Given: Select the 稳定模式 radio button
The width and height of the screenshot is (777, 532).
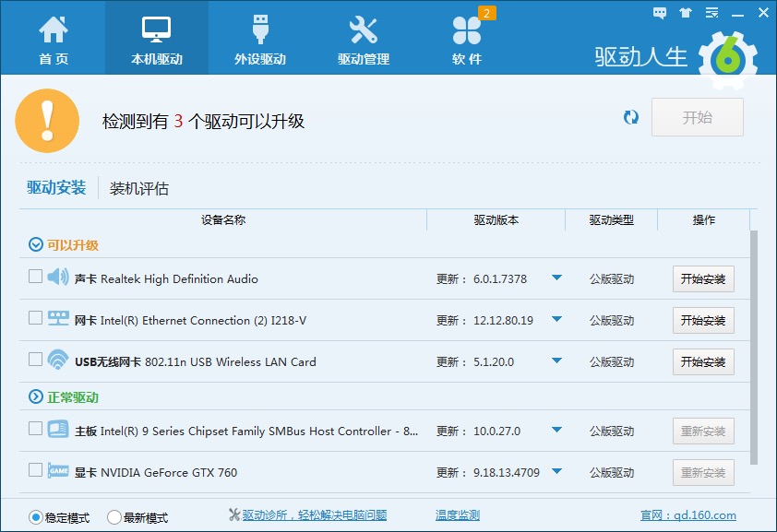Looking at the screenshot, I should coord(36,517).
